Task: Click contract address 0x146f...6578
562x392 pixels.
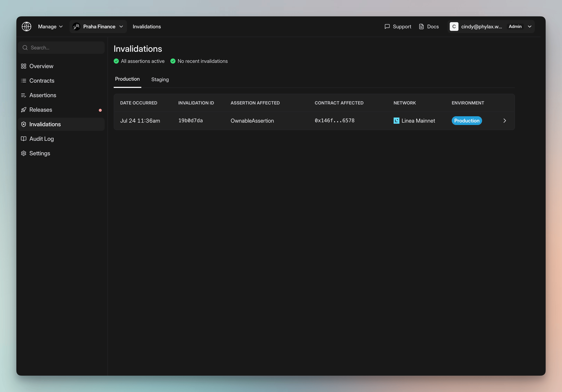Action: [334, 120]
